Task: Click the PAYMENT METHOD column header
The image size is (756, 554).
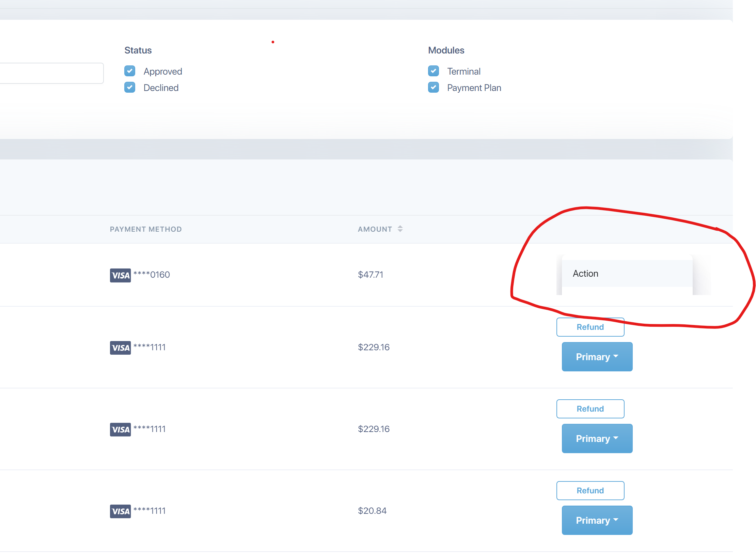Action: click(146, 229)
